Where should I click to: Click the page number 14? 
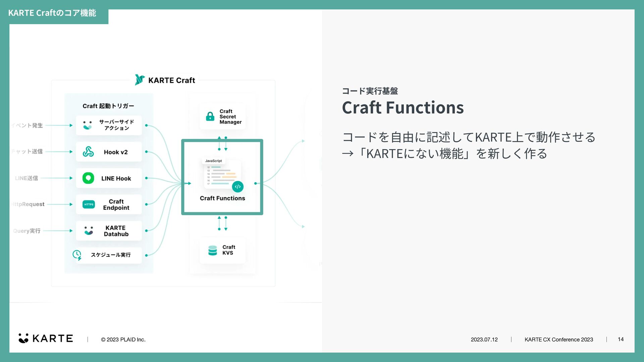click(621, 340)
